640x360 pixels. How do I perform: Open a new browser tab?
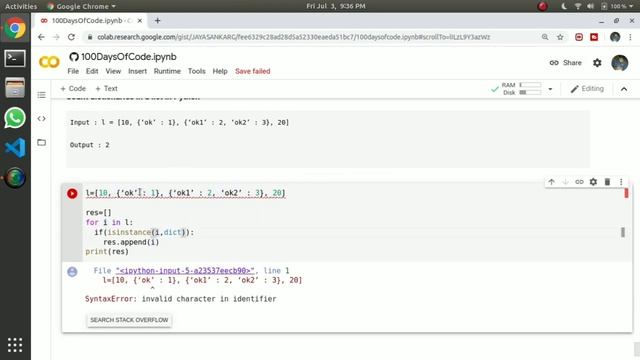click(158, 20)
